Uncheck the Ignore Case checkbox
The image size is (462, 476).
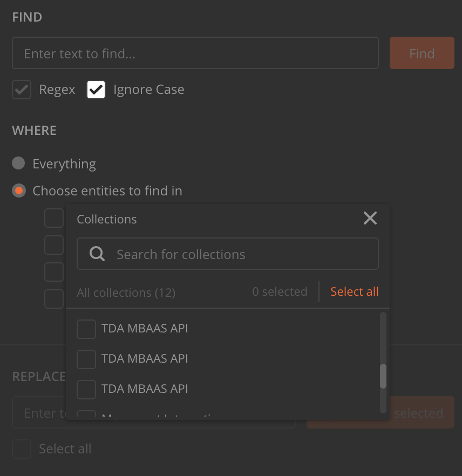click(x=96, y=90)
